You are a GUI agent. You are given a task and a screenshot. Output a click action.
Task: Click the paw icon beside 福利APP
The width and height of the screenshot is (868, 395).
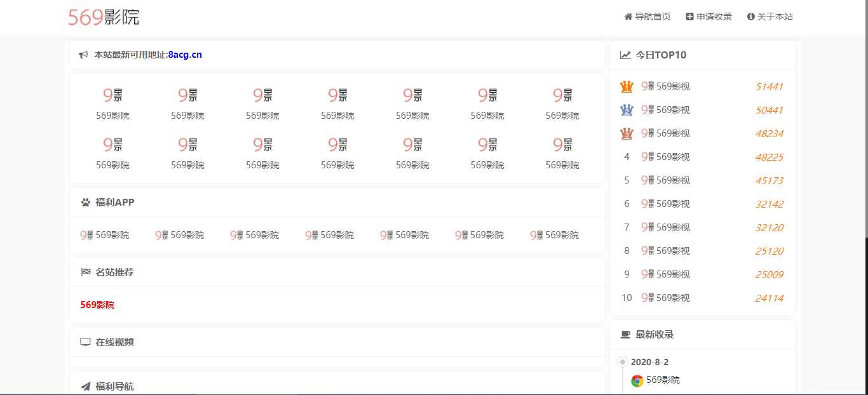pos(86,203)
